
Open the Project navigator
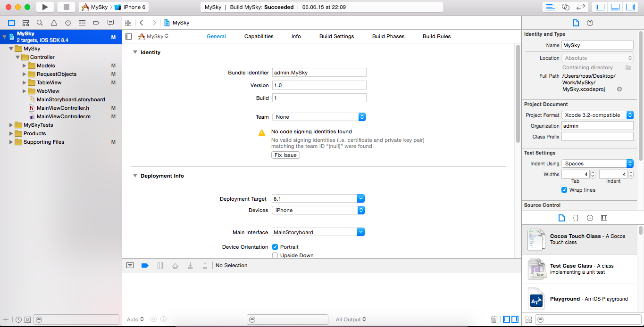11,23
